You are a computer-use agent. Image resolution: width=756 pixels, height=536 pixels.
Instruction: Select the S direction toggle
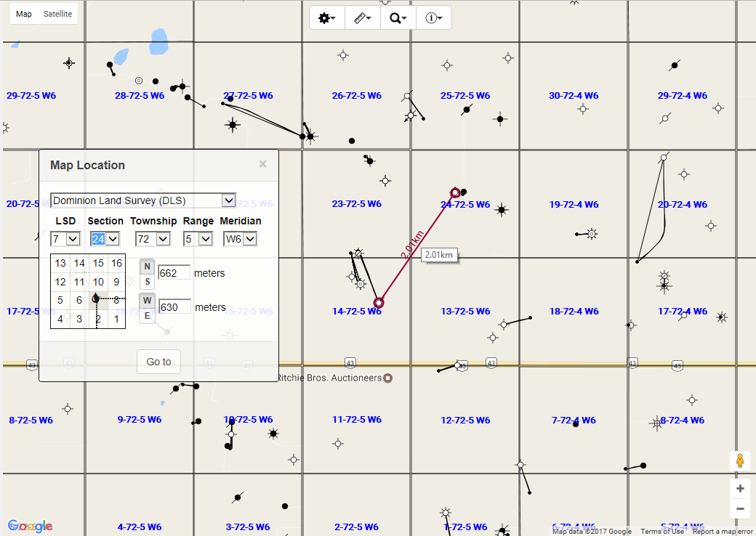click(x=147, y=282)
